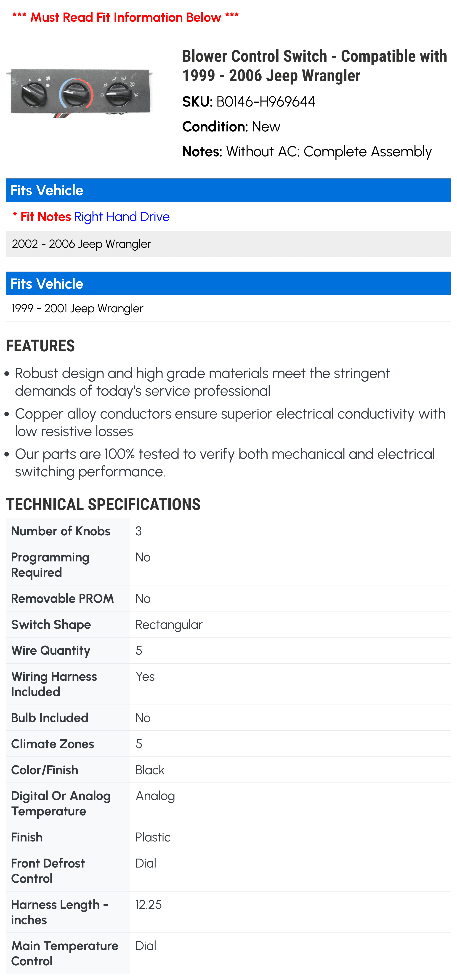Click the 1999 - 2001 Jeep Wrangler row
Viewport: 457px width, 980px height.
coord(228,308)
